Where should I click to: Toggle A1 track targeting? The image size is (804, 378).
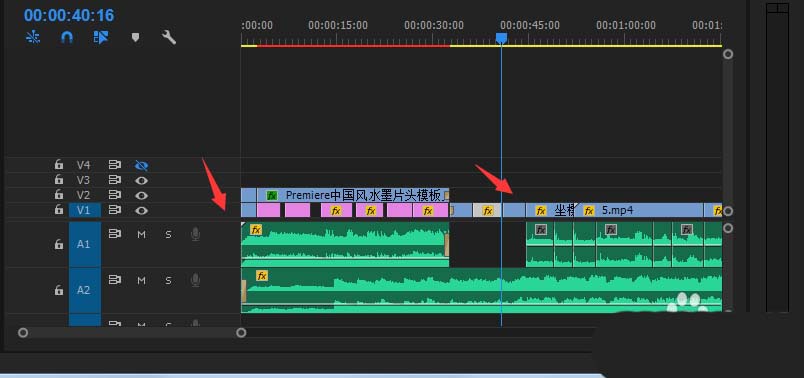(x=85, y=244)
